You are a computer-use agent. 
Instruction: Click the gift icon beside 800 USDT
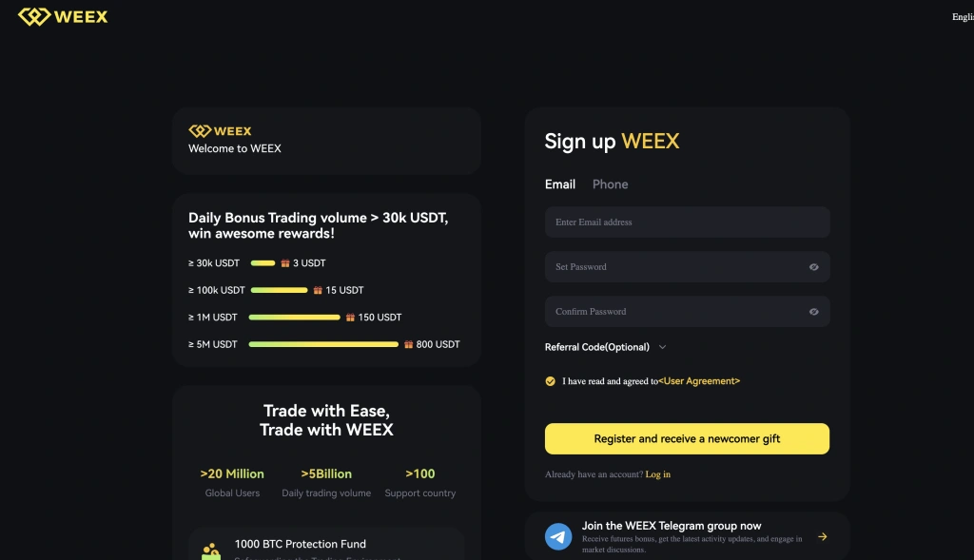[408, 344]
